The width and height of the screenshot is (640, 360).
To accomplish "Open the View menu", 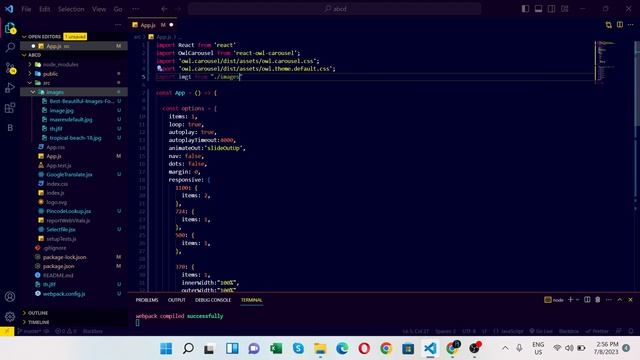I will pos(99,9).
